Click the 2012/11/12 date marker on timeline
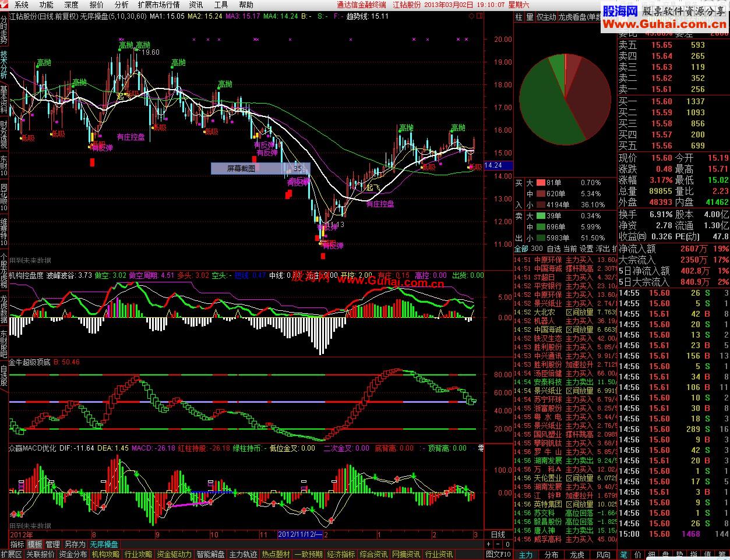This screenshot has height=560, width=730. 300,534
